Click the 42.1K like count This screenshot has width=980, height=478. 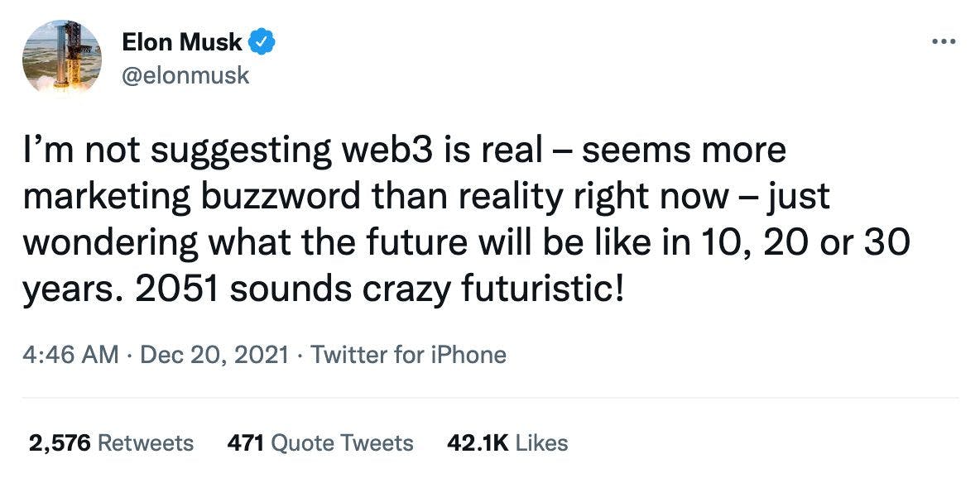pos(478,442)
